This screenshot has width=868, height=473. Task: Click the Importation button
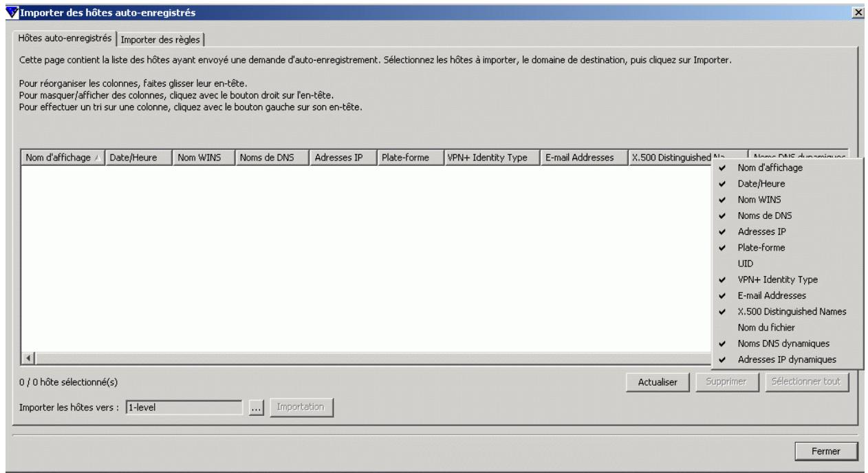click(302, 407)
